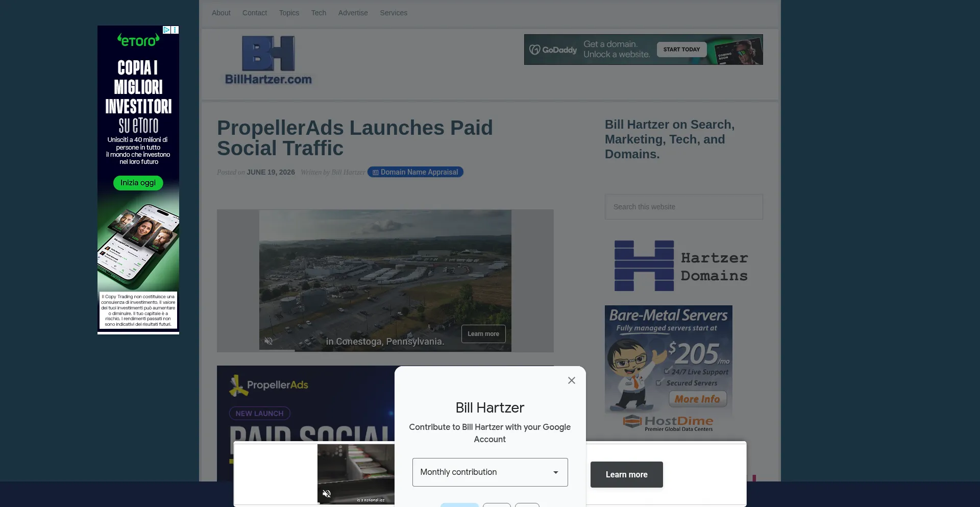Open the PropellerAds Launches Paid Social Traffic headline
The height and width of the screenshot is (507, 980).
pyautogui.click(x=355, y=138)
